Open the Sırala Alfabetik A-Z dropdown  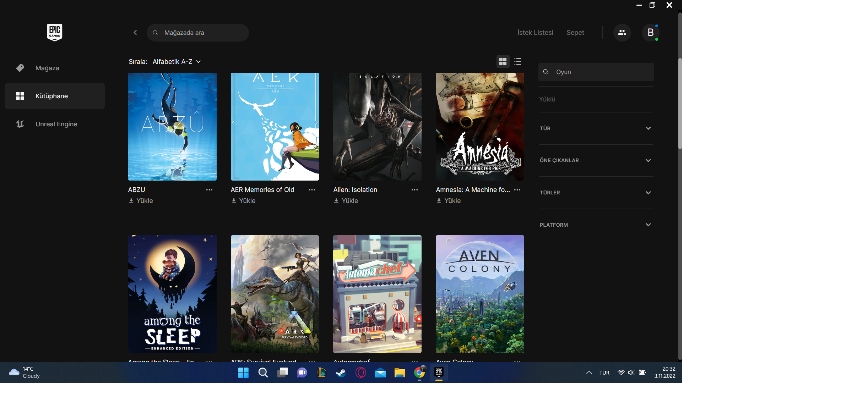pos(177,62)
